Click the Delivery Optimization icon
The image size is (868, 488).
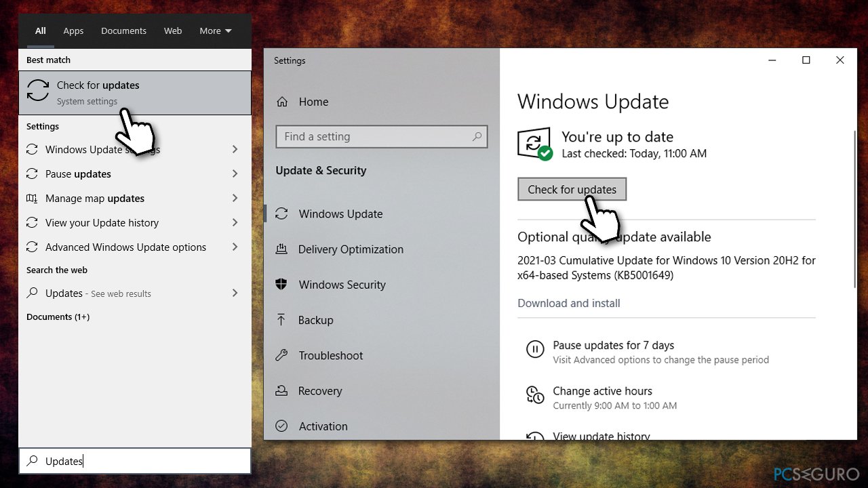click(281, 249)
